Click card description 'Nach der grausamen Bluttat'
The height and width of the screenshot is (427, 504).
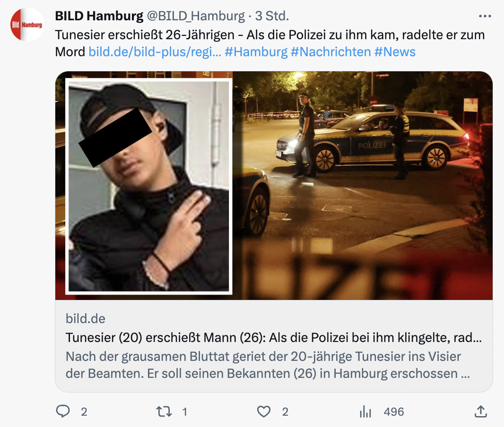coord(268,365)
